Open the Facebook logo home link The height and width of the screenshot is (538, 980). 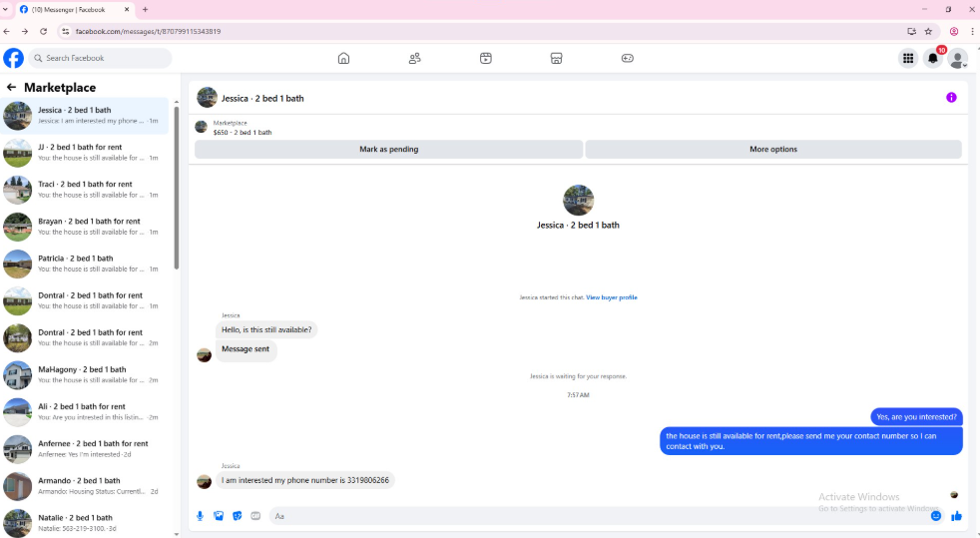(x=13, y=58)
